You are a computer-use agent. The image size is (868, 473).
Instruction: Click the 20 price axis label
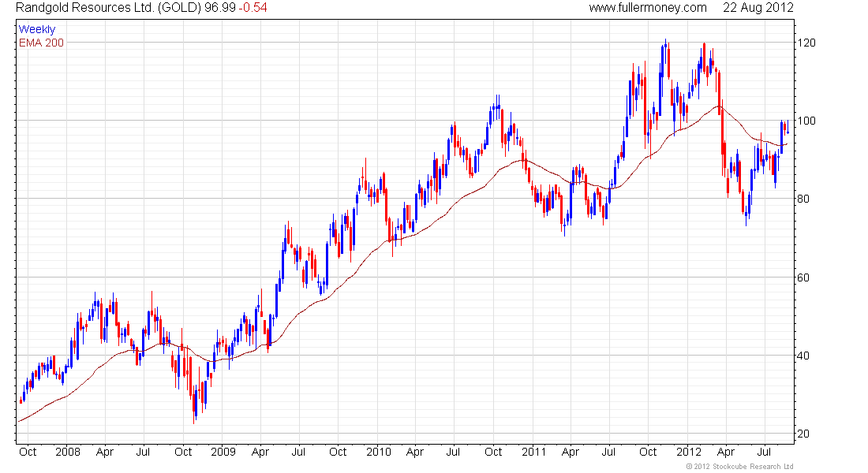803,433
